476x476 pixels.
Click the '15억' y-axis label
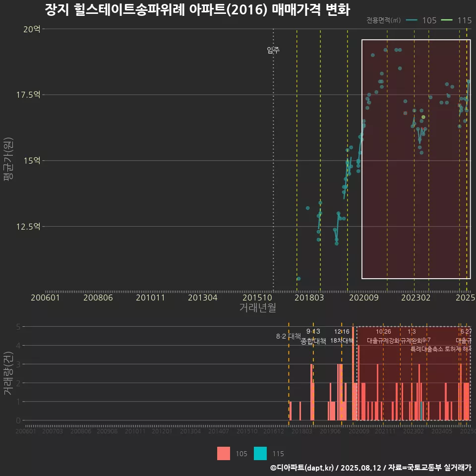coord(32,161)
